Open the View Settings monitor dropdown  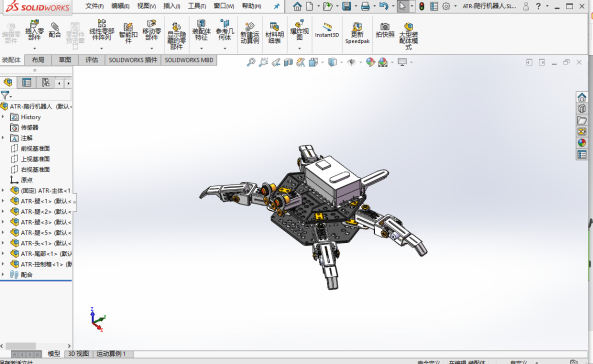pos(411,62)
